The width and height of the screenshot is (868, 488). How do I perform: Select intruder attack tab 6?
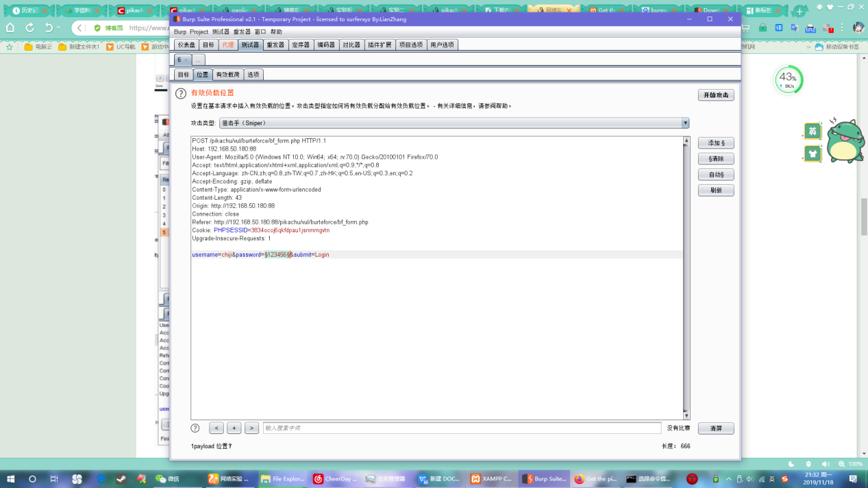[182, 60]
